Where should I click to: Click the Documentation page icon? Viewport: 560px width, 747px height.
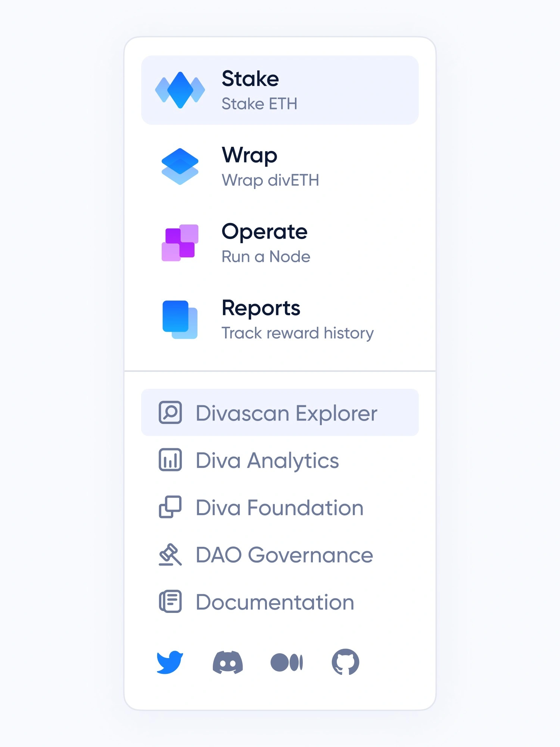pos(170,602)
